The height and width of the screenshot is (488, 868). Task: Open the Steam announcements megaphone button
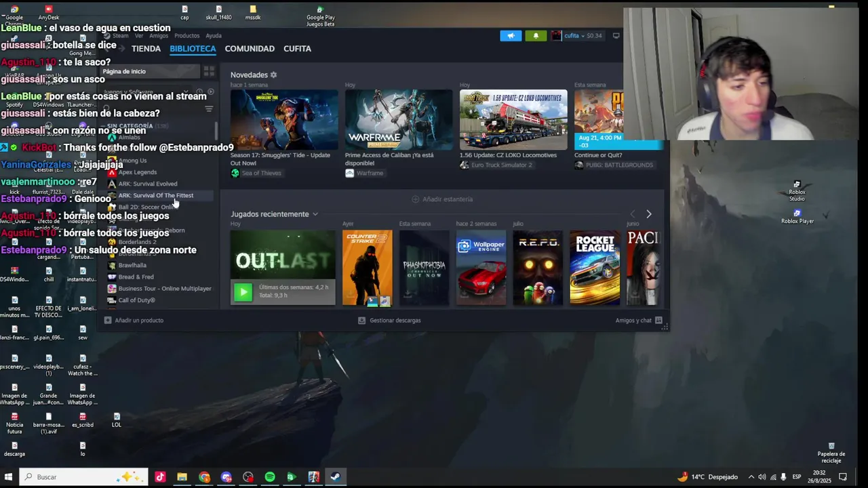(x=511, y=36)
